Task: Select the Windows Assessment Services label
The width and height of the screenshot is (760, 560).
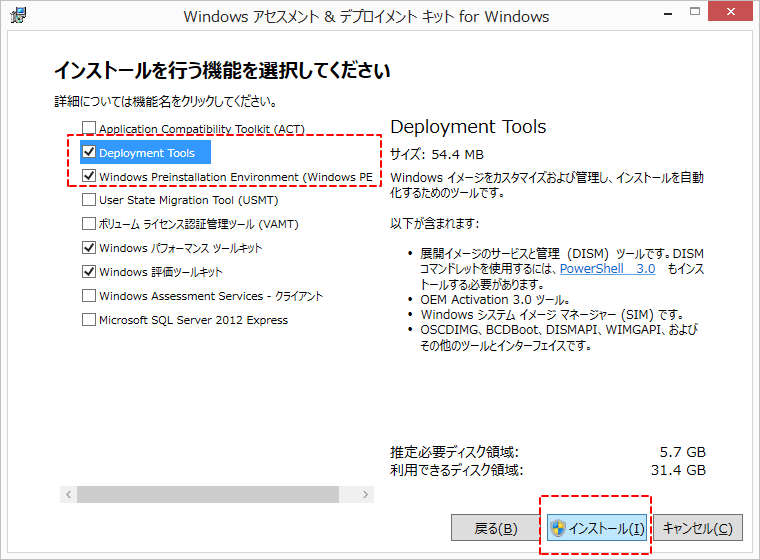Action: (x=211, y=296)
